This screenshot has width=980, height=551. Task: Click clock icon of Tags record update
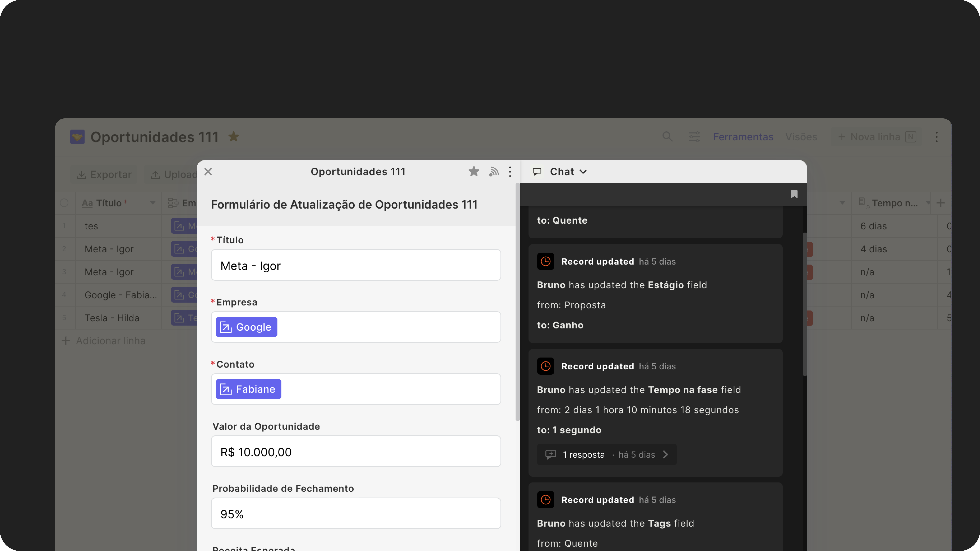[x=546, y=500]
